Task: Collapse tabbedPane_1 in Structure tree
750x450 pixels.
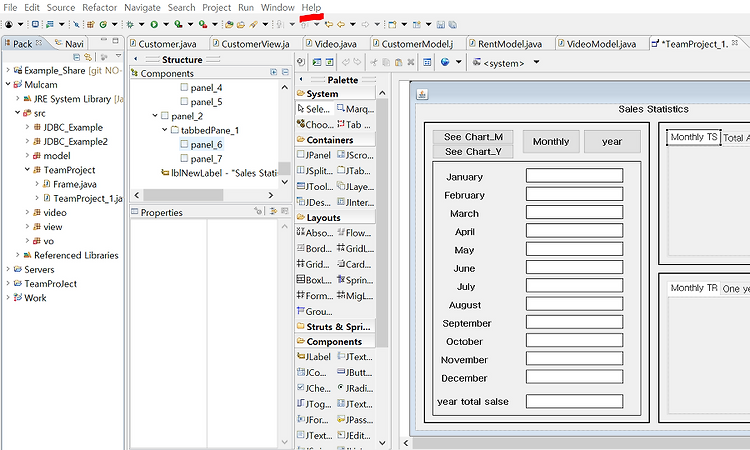Action: pyautogui.click(x=165, y=130)
